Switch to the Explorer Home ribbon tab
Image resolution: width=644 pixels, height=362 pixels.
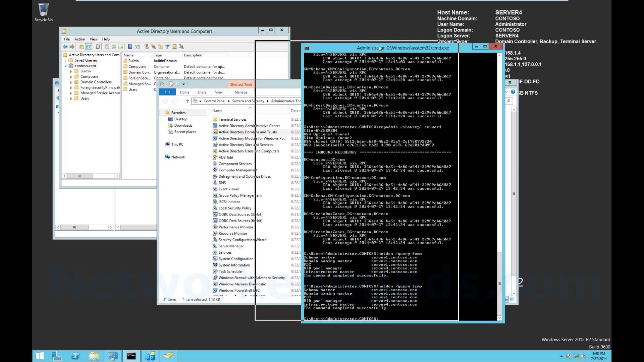184,92
